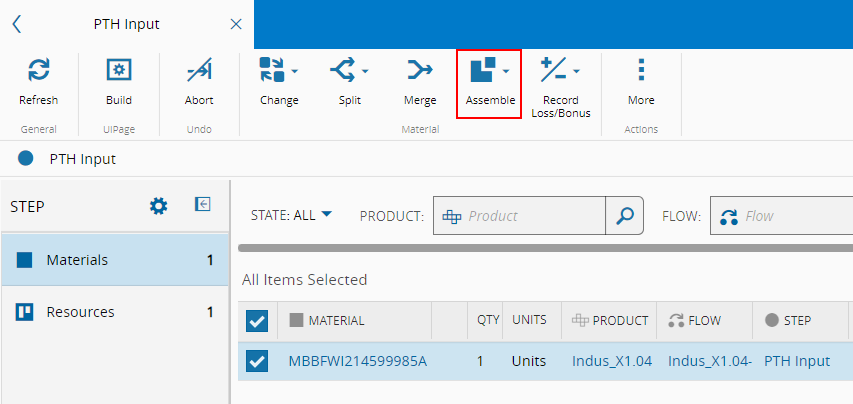Viewport: 853px width, 404px height.
Task: Uncheck the select-all materials checkbox
Action: [x=257, y=321]
